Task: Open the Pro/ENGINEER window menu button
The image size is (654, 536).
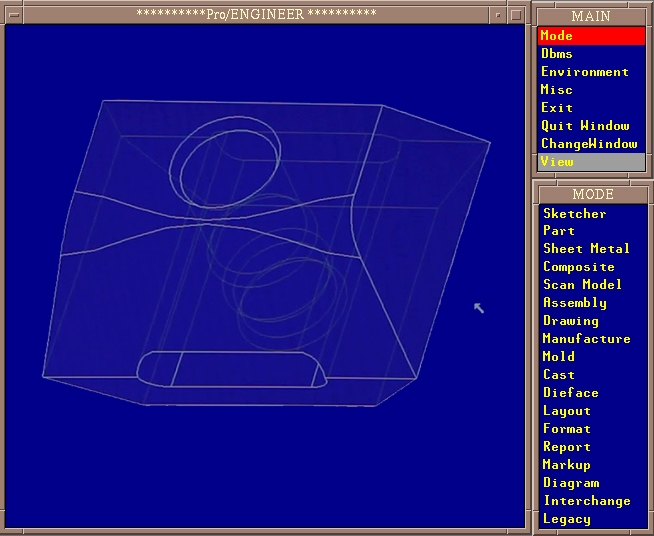Action: coord(14,15)
